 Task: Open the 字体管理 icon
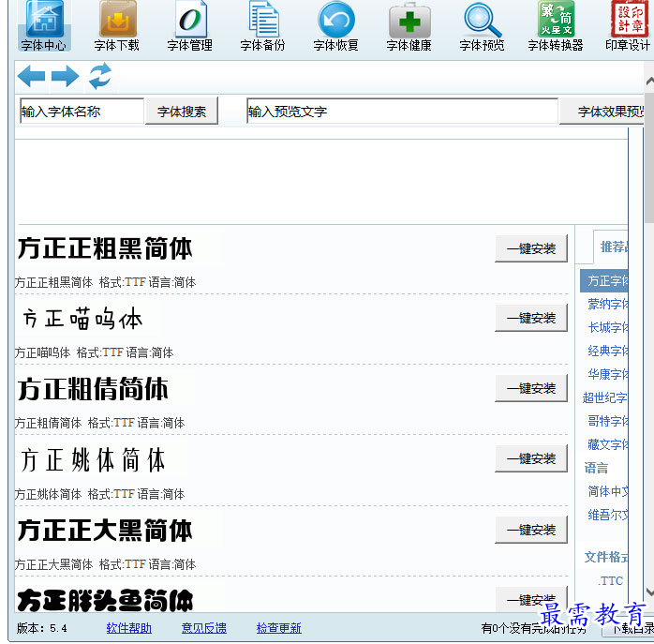[x=190, y=26]
